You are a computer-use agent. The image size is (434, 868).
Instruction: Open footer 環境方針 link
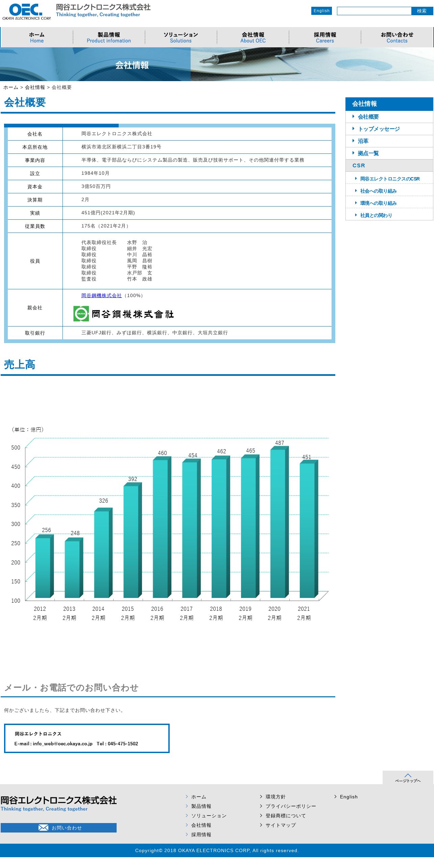(275, 797)
